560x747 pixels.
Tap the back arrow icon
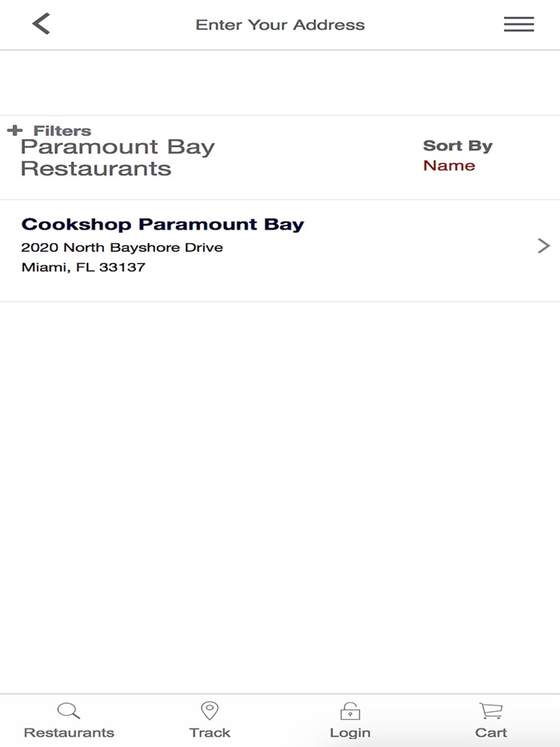click(41, 24)
